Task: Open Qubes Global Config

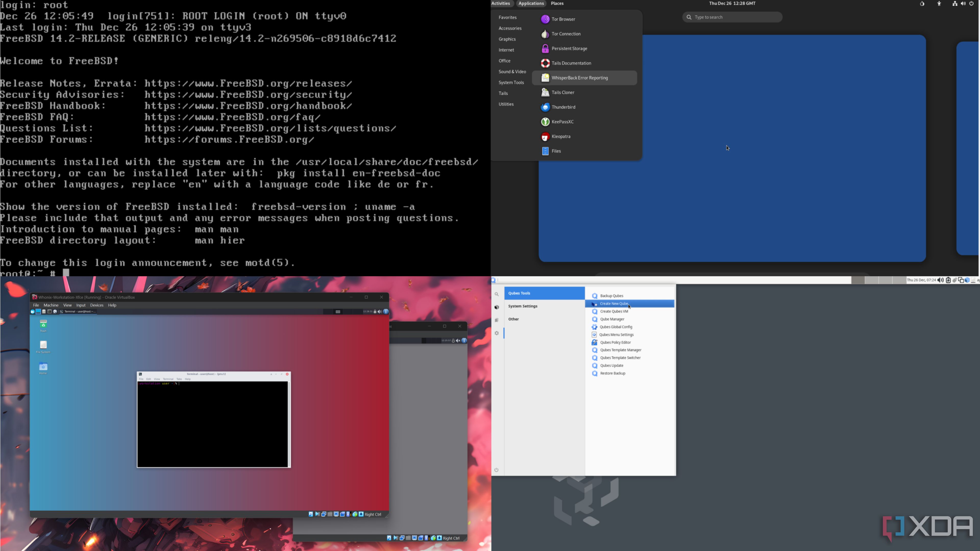Action: (x=616, y=327)
